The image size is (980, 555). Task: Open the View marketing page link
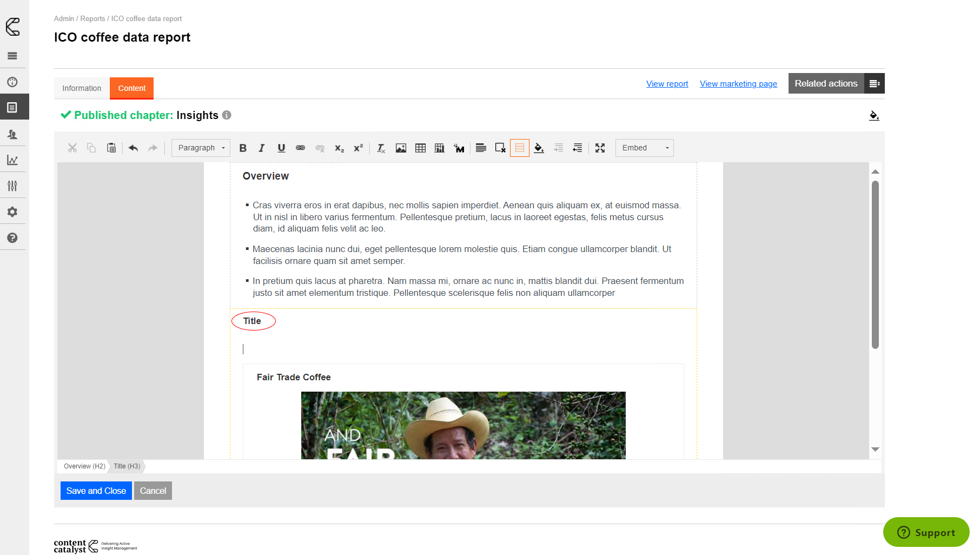tap(738, 84)
